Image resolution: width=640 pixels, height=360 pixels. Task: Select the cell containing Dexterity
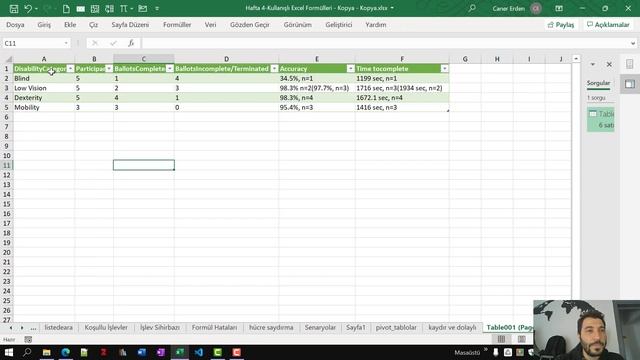click(44, 98)
